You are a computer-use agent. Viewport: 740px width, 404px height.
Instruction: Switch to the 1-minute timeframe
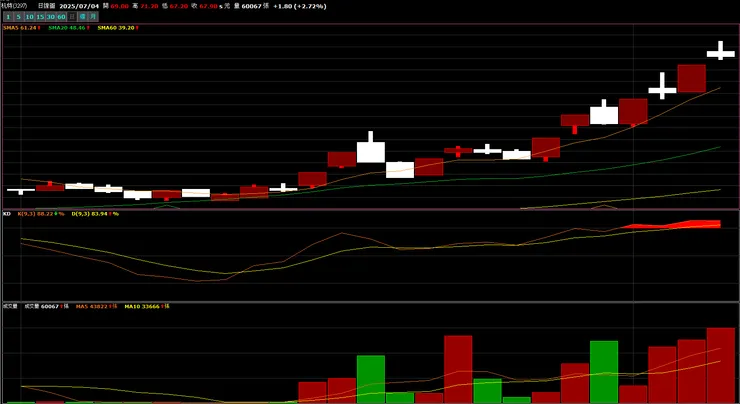point(8,17)
